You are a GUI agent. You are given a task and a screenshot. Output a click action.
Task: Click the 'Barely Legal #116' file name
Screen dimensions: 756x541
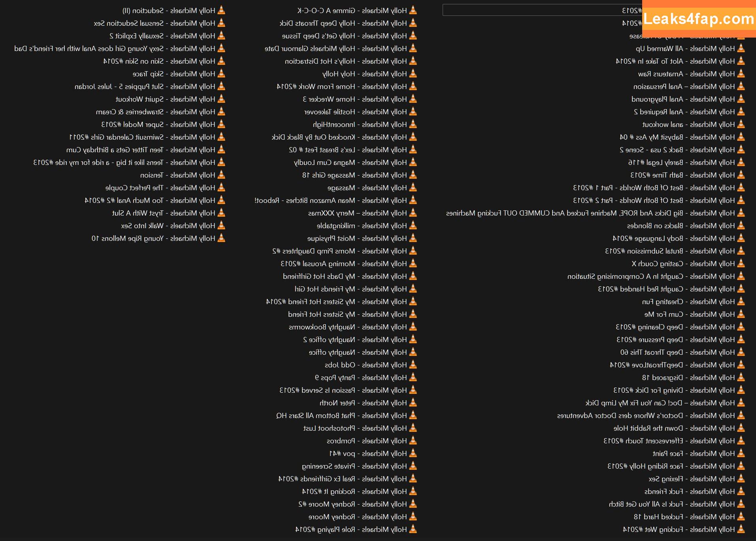coord(655,163)
